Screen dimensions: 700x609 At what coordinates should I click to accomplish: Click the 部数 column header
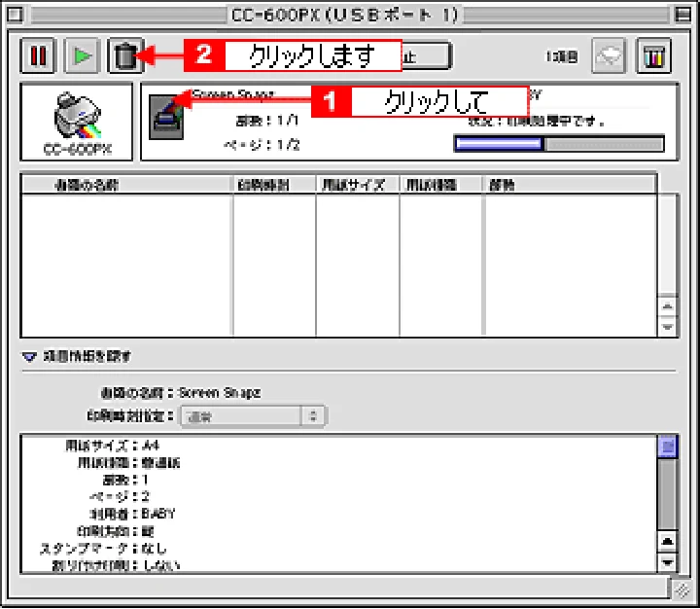coord(570,185)
